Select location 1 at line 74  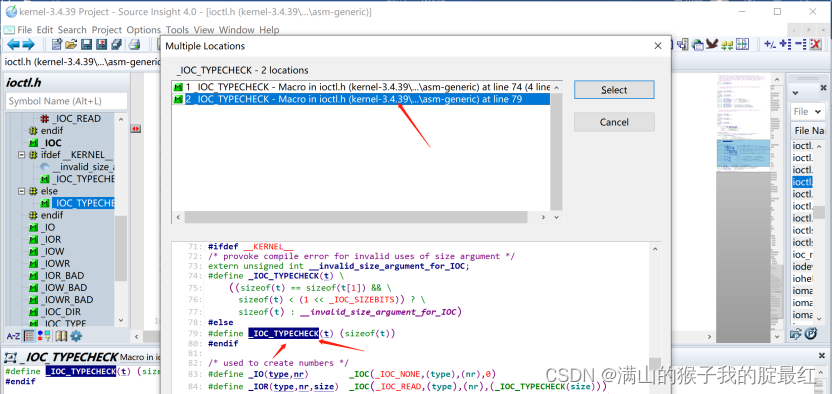pos(361,87)
